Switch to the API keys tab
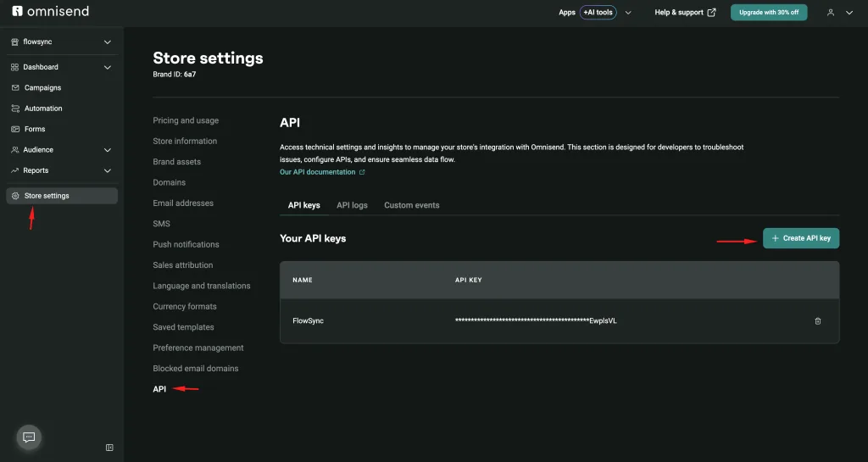The image size is (868, 462). (x=304, y=205)
